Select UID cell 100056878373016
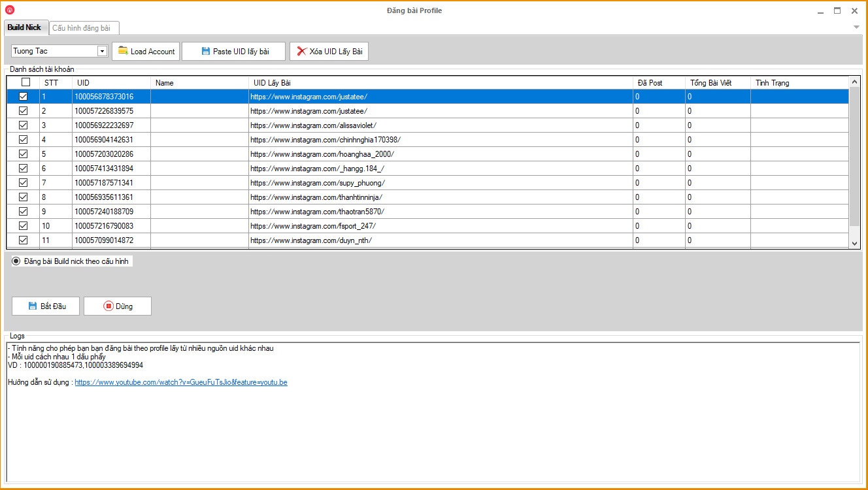Screen dimensions: 868x490 pos(111,97)
